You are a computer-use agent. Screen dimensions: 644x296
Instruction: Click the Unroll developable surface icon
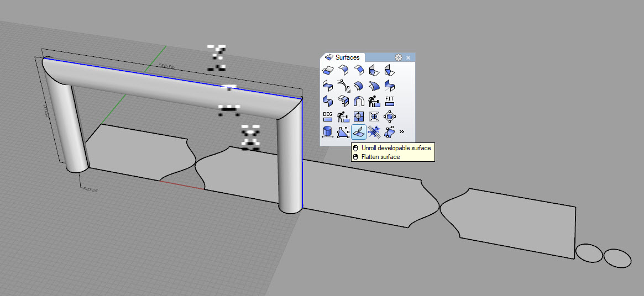tap(359, 132)
